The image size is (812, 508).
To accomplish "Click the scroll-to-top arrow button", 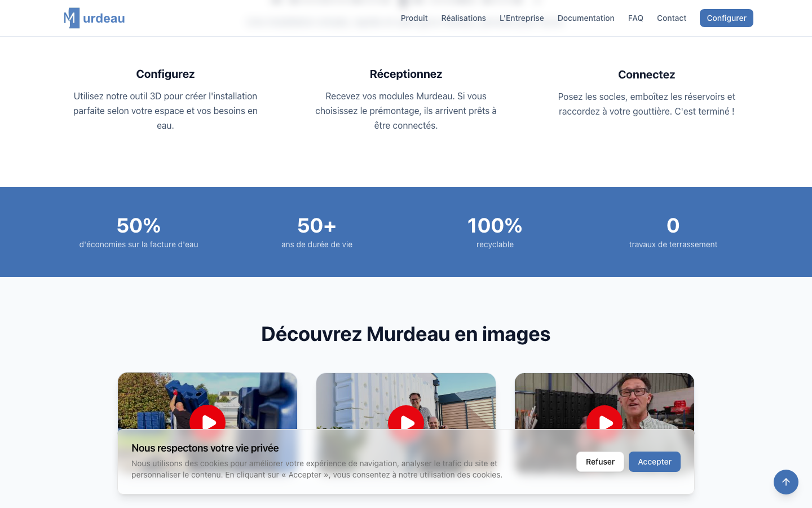I will (786, 482).
